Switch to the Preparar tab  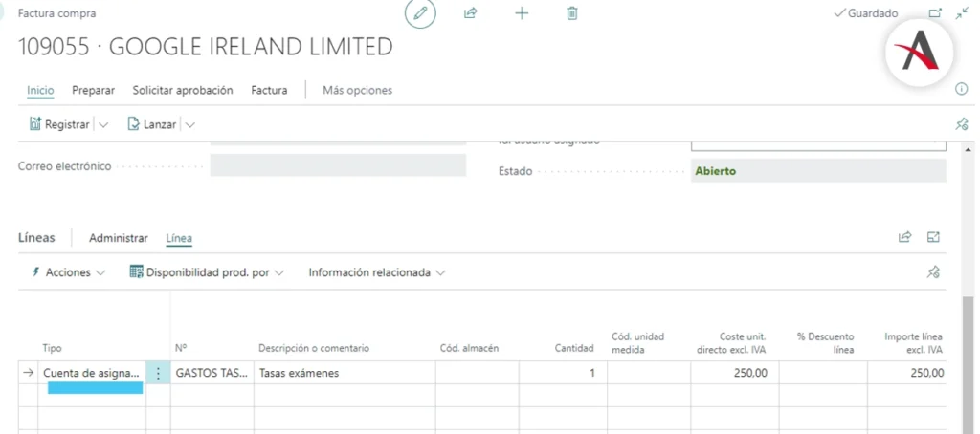tap(93, 90)
